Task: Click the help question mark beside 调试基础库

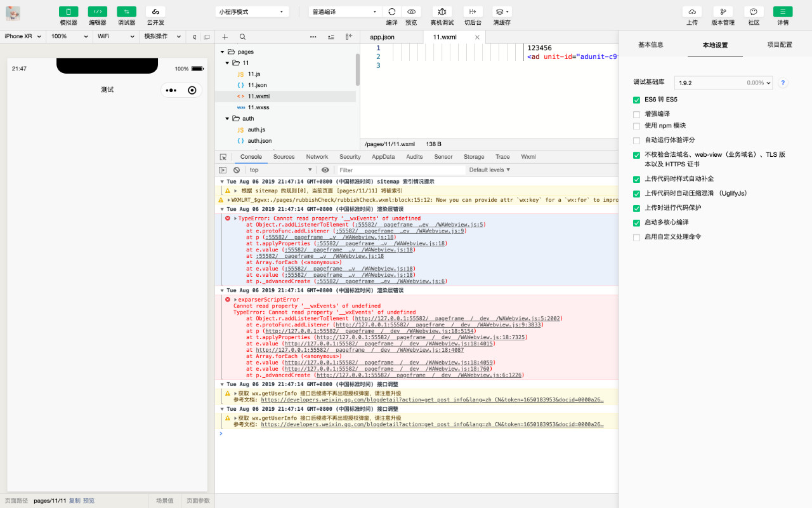Action: (783, 83)
